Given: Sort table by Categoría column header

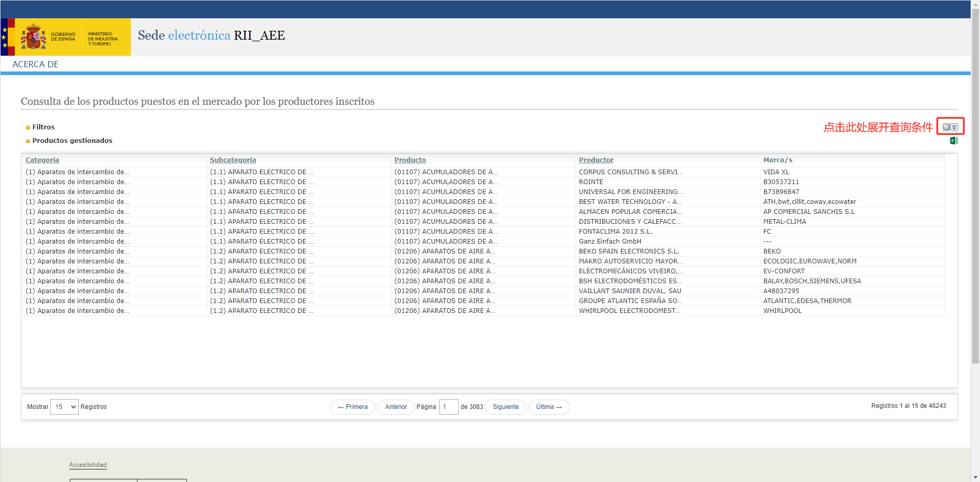Looking at the screenshot, I should 42,160.
